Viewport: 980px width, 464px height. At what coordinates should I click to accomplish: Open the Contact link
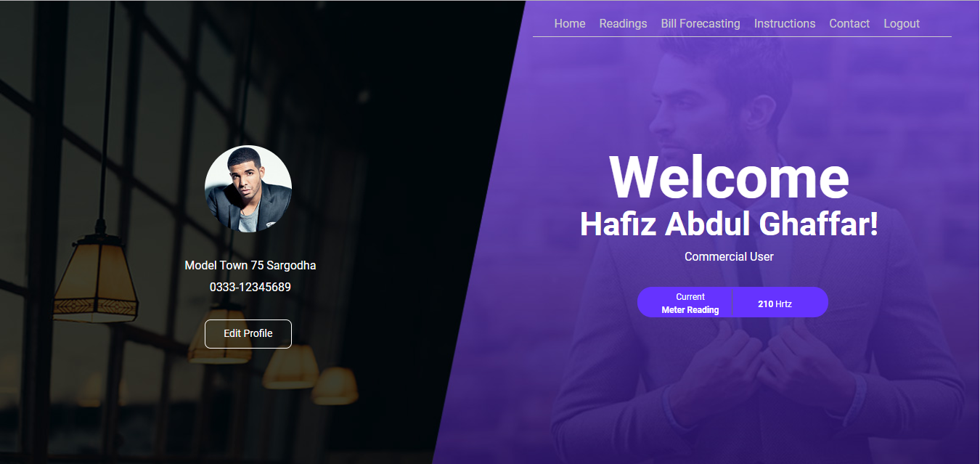pyautogui.click(x=849, y=23)
